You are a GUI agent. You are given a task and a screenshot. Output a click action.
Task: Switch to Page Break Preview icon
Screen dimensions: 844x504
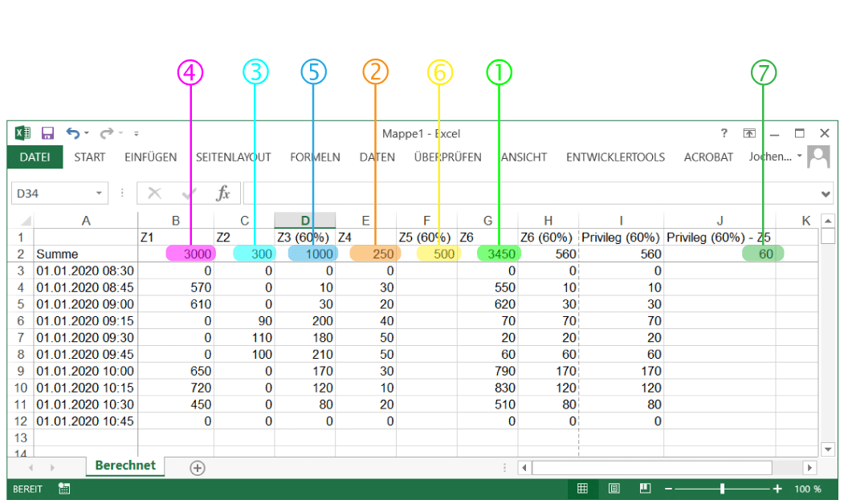tap(645, 489)
